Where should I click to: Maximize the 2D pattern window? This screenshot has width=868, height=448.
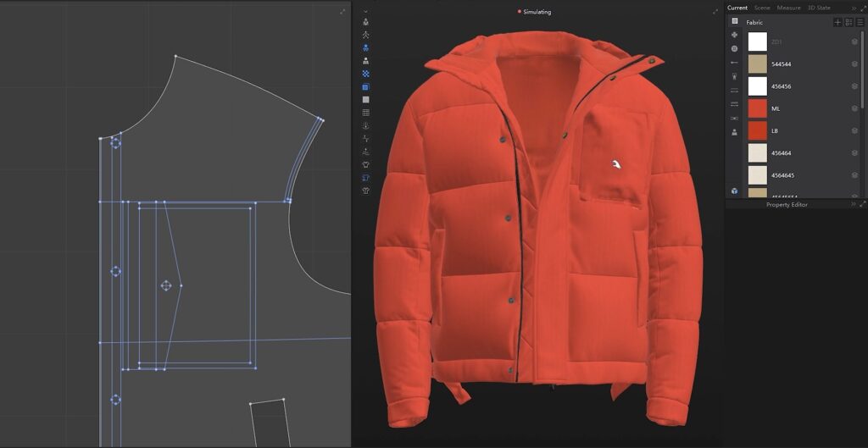pyautogui.click(x=342, y=11)
